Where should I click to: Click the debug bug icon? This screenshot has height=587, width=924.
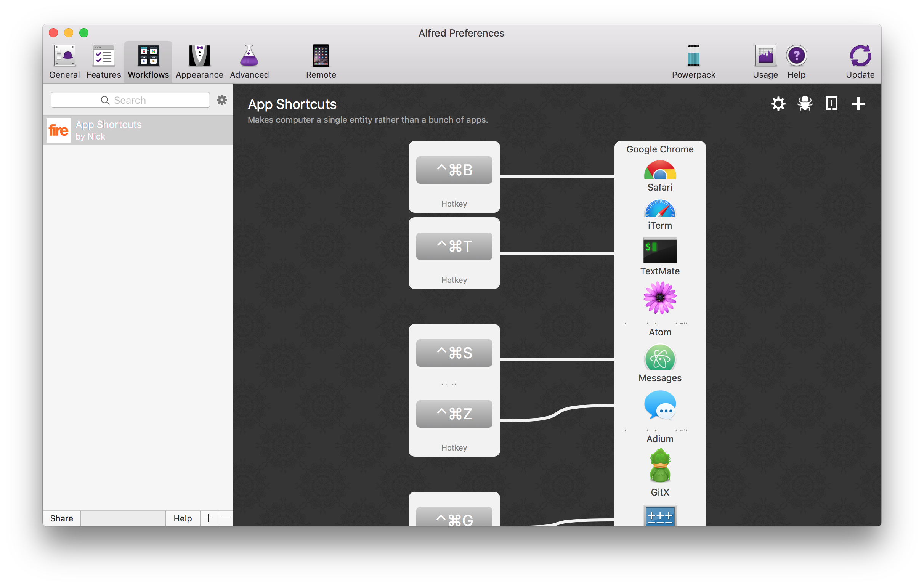click(805, 103)
